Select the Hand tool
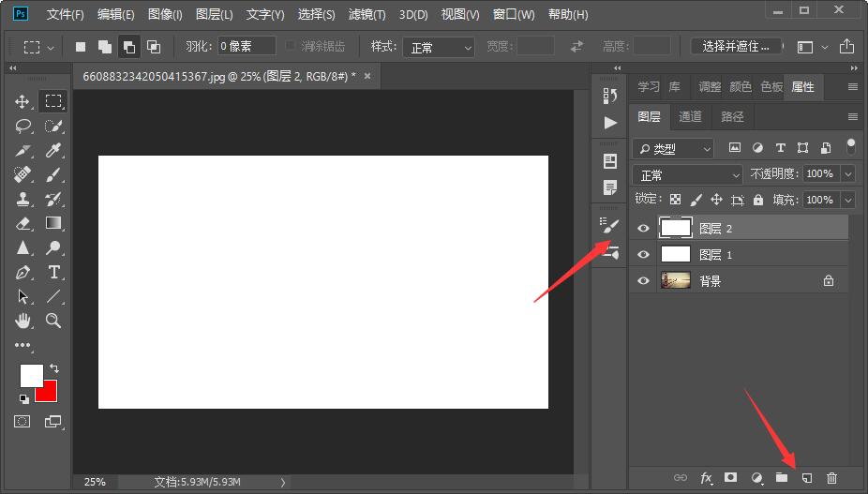The width and height of the screenshot is (868, 494). [x=22, y=321]
